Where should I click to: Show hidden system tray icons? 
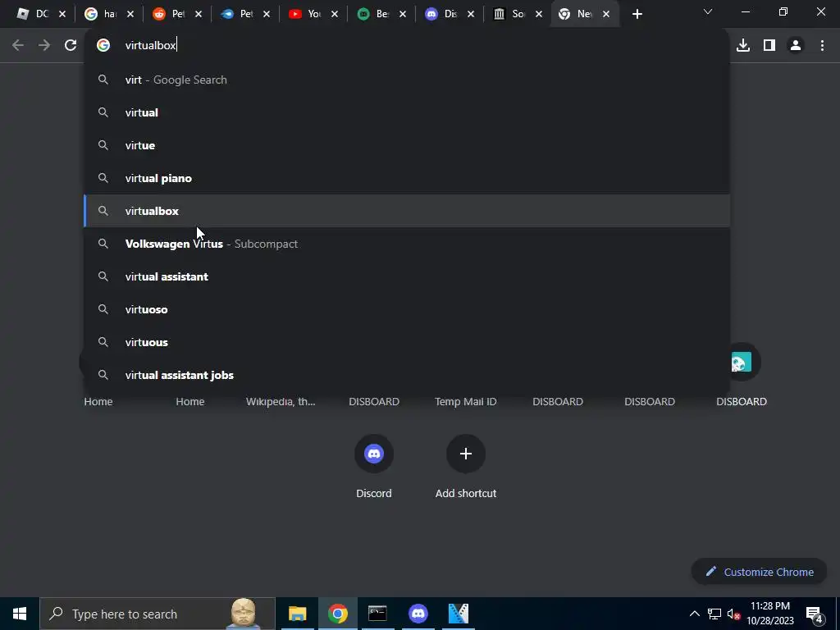pyautogui.click(x=694, y=614)
